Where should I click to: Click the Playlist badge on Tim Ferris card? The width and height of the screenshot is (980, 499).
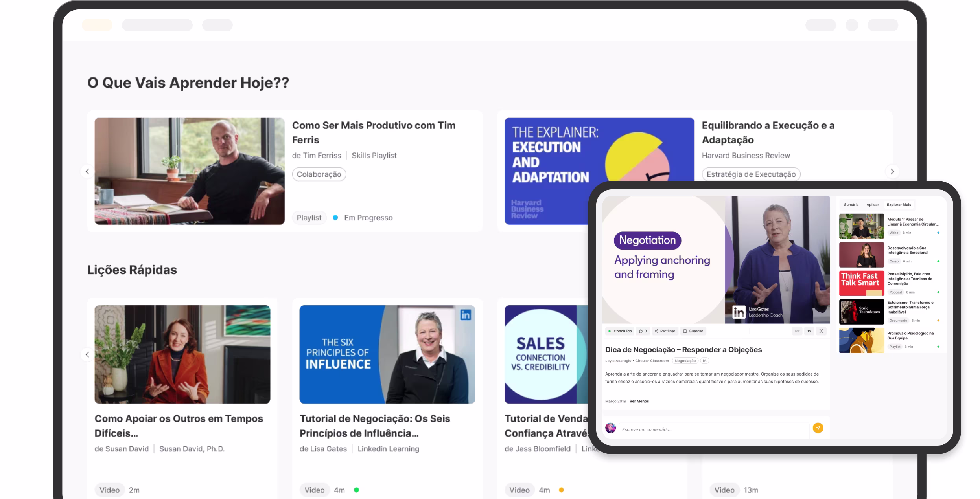309,218
